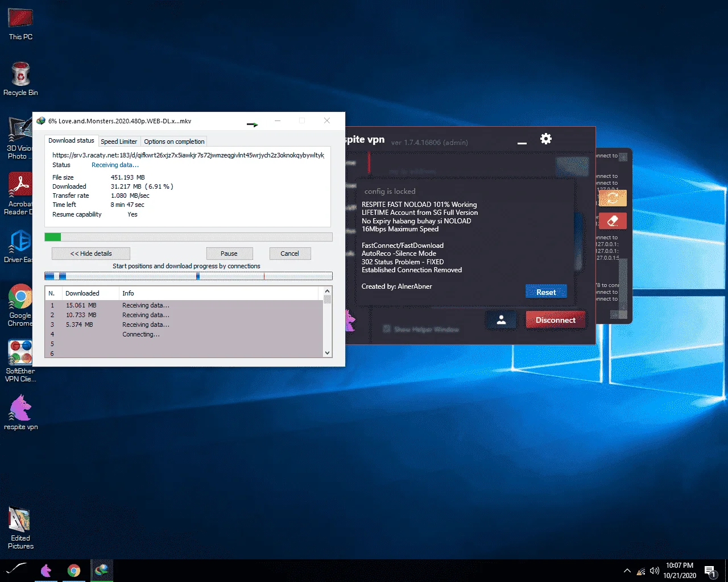Open the Speed Limiter tab
The width and height of the screenshot is (728, 582).
point(119,142)
